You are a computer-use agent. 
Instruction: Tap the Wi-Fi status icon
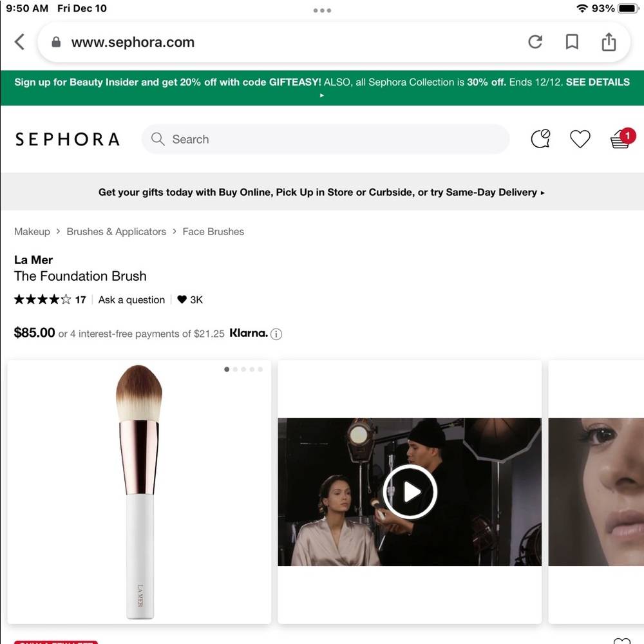(x=582, y=8)
